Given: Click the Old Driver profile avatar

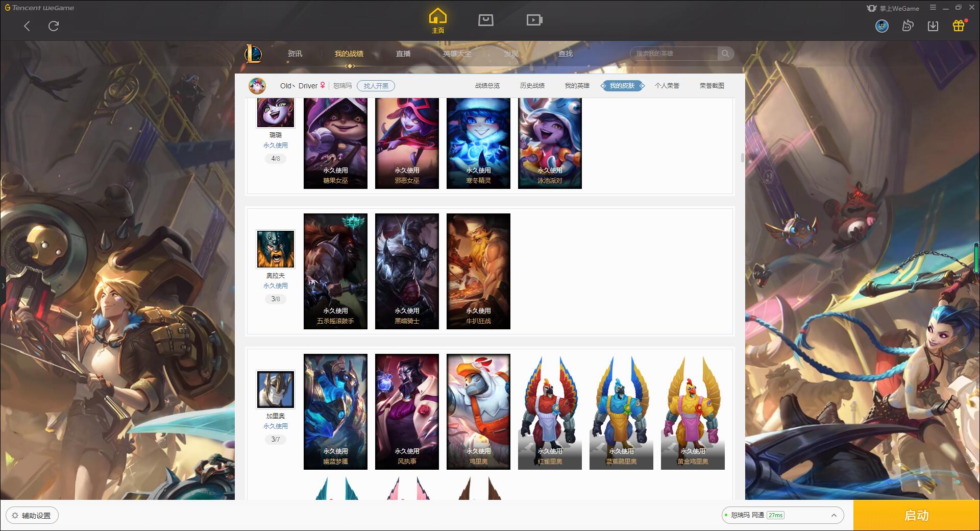Looking at the screenshot, I should click(x=257, y=85).
